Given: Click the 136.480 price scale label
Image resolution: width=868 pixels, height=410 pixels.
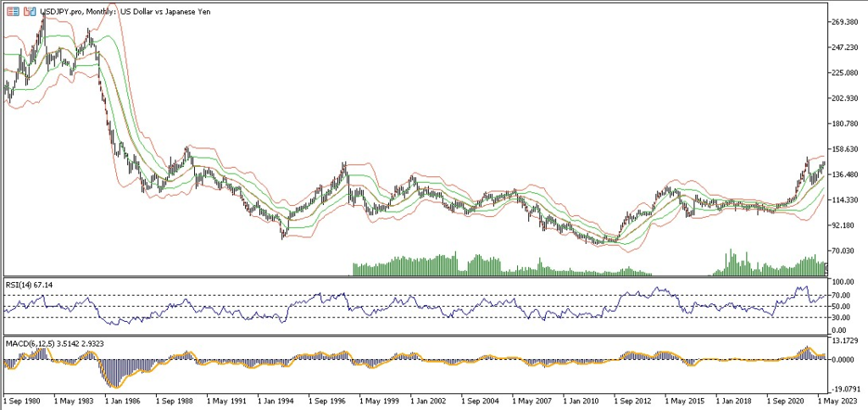Looking at the screenshot, I should [848, 175].
